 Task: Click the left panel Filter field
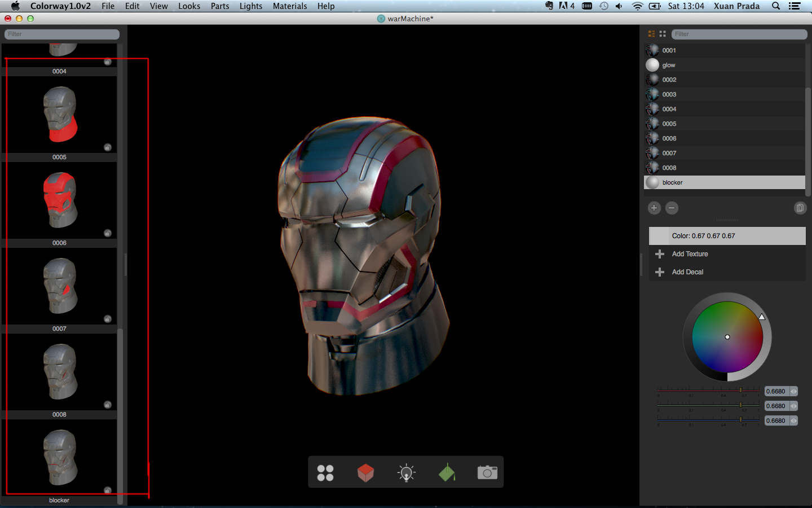point(62,34)
